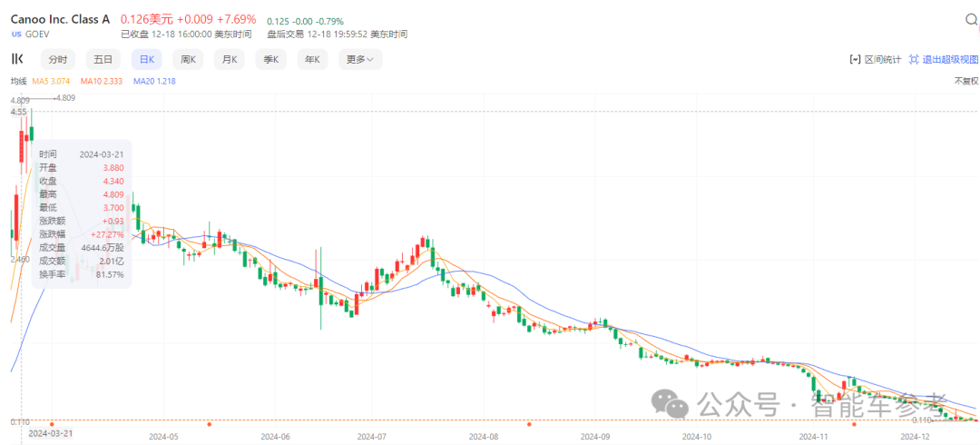Image resolution: width=980 pixels, height=445 pixels.
Task: Expand the 更多 dropdown
Action: tap(360, 59)
